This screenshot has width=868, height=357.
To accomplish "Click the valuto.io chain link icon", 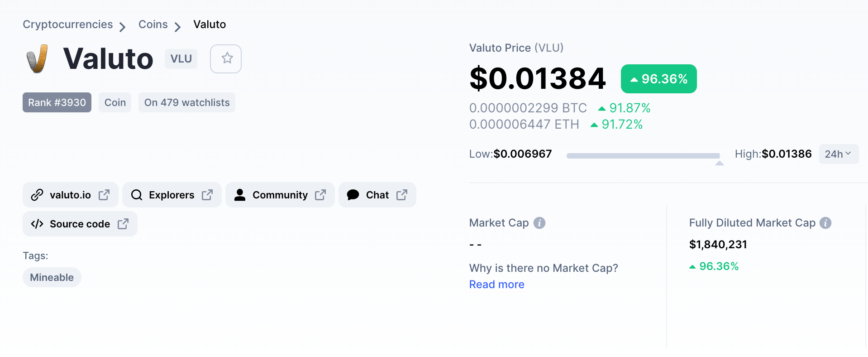I will [x=37, y=195].
